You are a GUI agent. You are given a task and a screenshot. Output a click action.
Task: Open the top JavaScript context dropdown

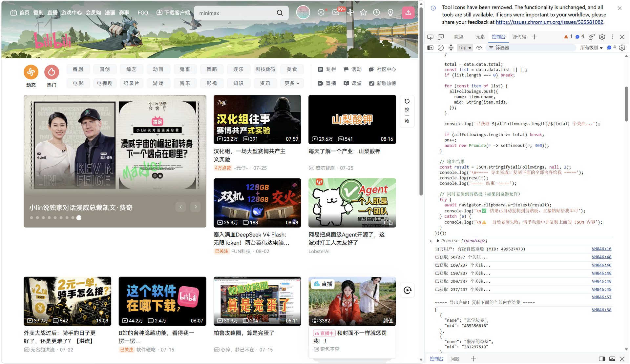point(465,48)
